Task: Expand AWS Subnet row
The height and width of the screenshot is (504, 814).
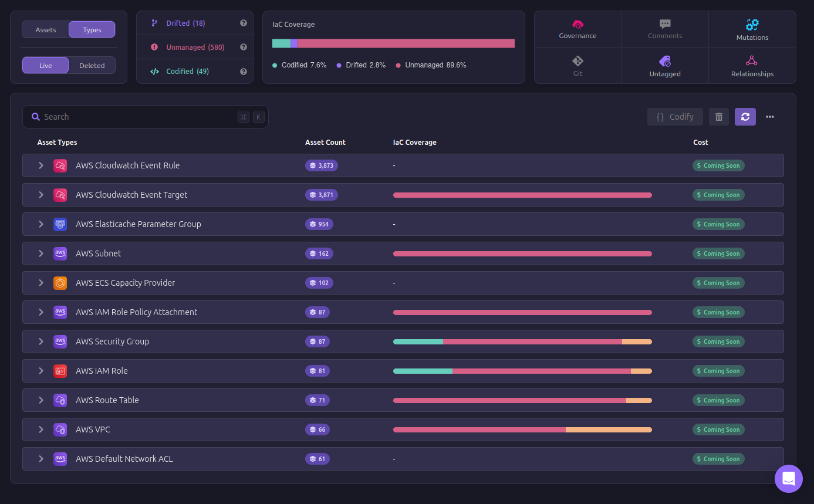Action: (41, 253)
